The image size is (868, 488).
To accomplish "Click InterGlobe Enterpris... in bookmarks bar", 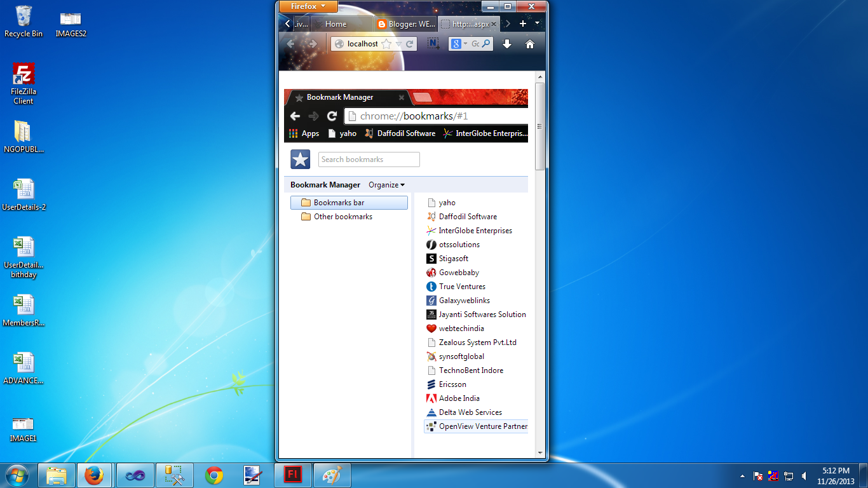I will pyautogui.click(x=485, y=133).
